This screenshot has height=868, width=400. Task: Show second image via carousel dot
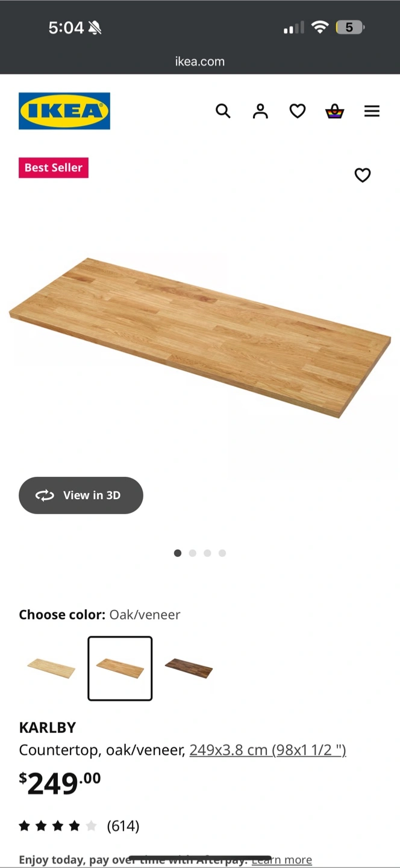pos(193,553)
